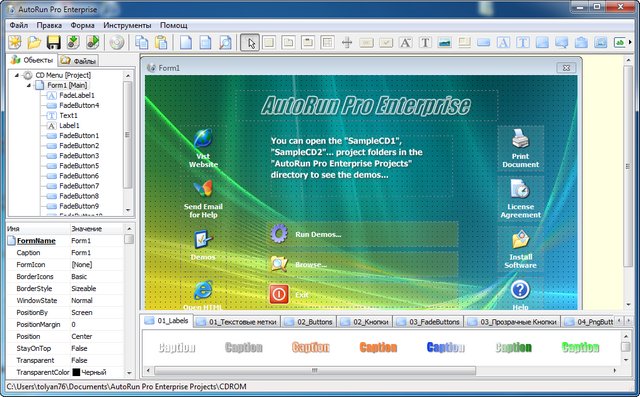640x397 pixels.
Task: Create a new project with the sun icon
Action: (x=15, y=42)
